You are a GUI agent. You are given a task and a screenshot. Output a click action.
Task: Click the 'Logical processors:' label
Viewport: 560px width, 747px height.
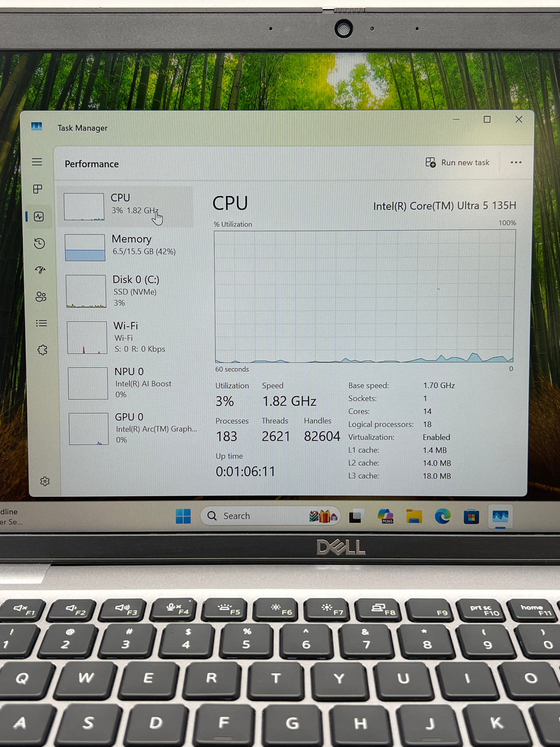coord(381,424)
